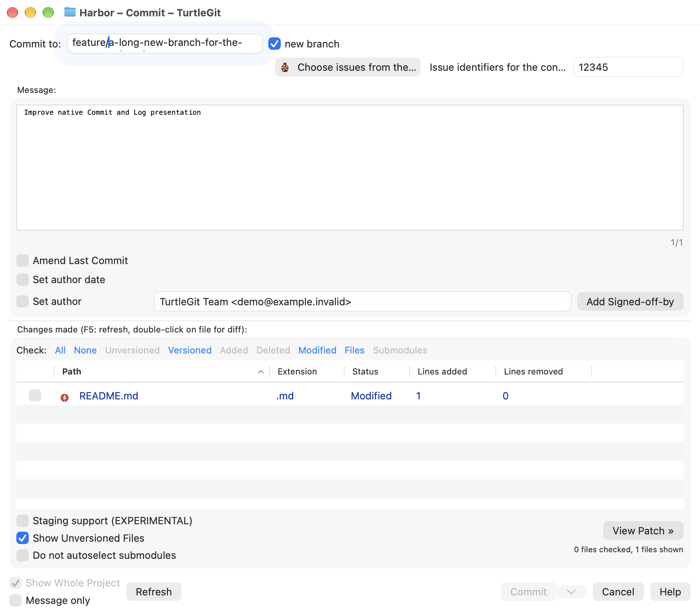Screen dimensions: 700x616
Task: Click the Commit to branch name field
Action: [165, 43]
